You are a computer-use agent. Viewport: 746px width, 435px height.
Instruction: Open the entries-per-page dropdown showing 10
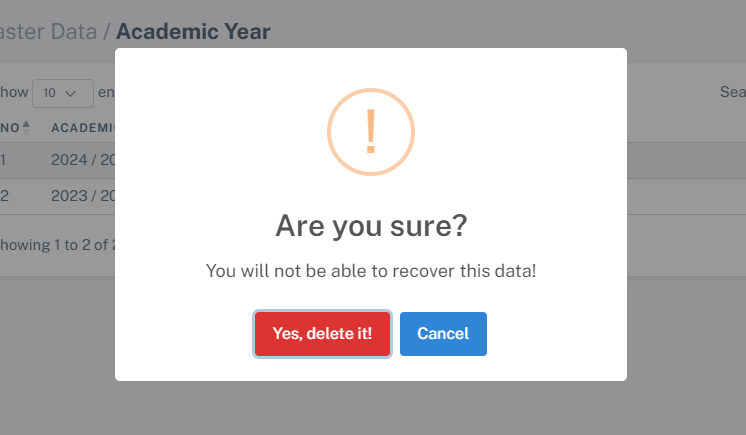tap(62, 93)
